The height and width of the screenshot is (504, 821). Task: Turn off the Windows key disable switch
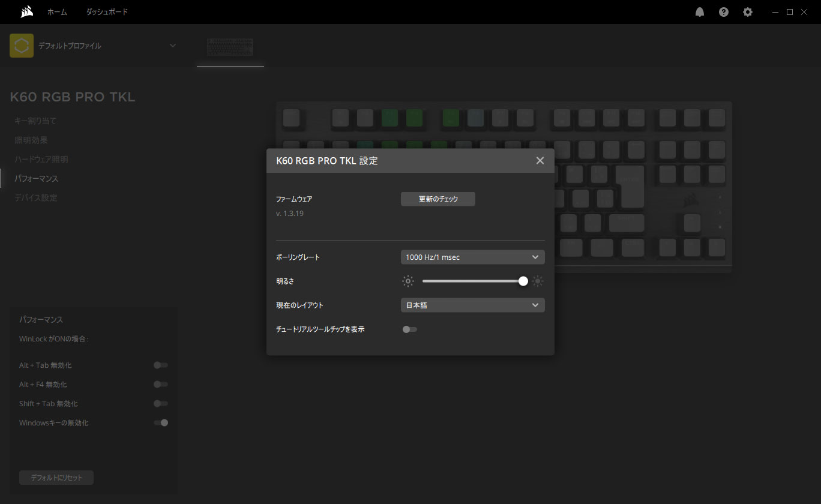(x=160, y=423)
